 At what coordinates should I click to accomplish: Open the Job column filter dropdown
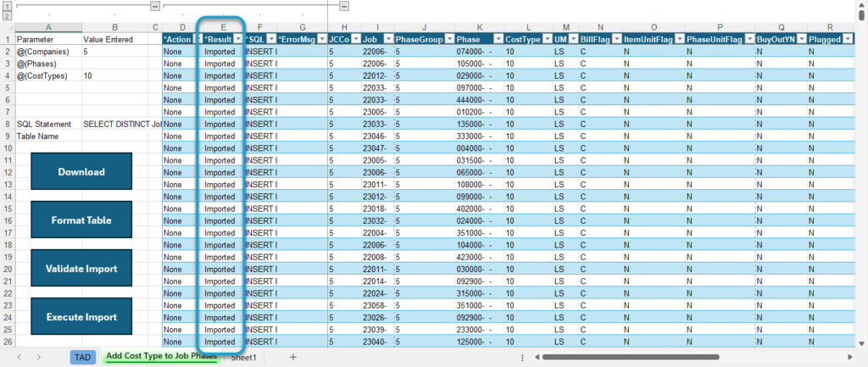point(388,39)
